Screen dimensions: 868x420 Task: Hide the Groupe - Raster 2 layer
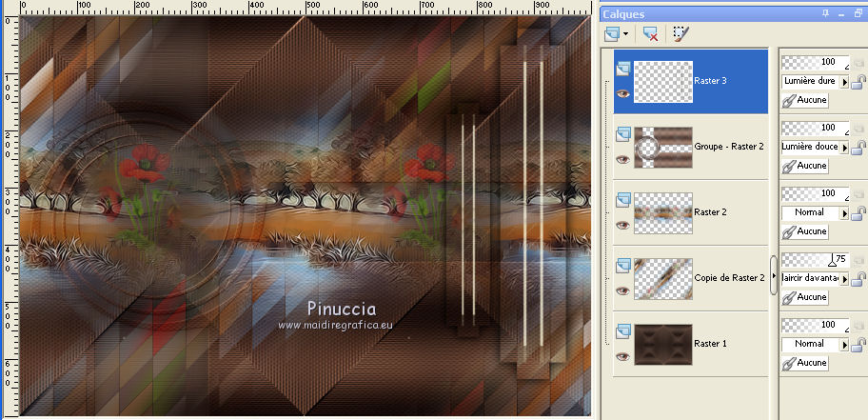tap(623, 160)
